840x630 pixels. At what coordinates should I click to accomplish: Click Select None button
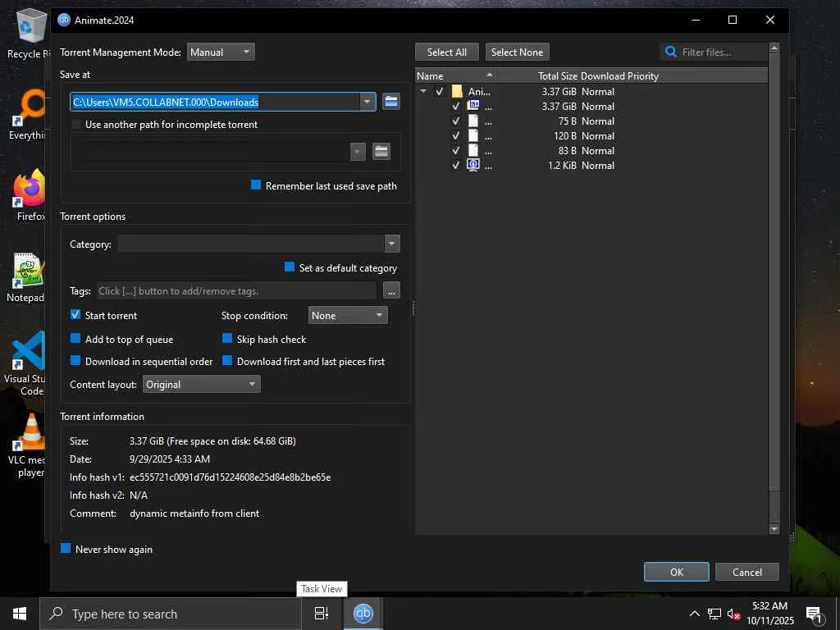click(x=517, y=52)
